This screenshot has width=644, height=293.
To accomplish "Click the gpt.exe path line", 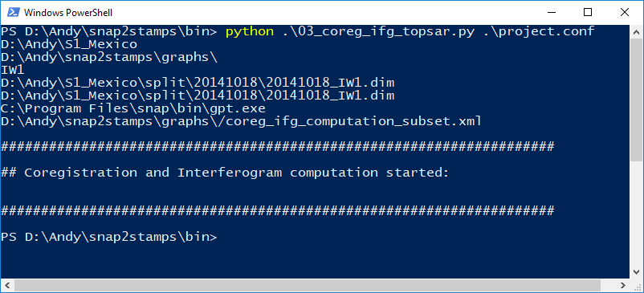I will [133, 108].
